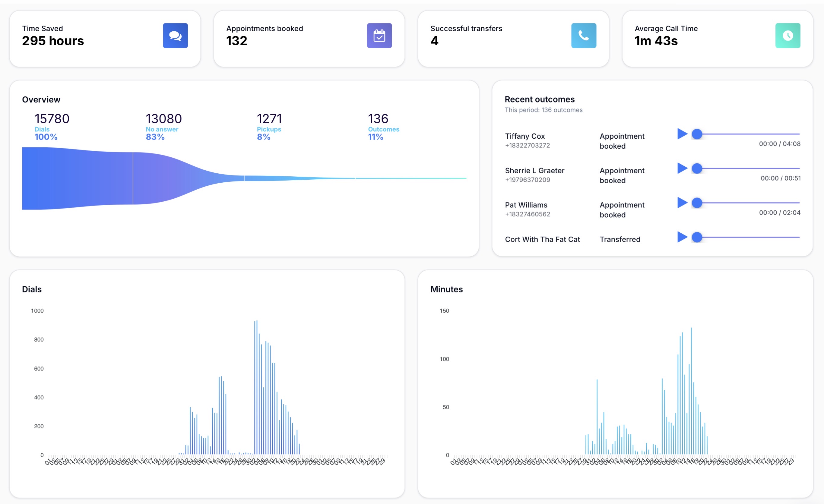Viewport: 824px width, 504px height.
Task: Click the Appointments booked calendar icon
Action: [379, 36]
